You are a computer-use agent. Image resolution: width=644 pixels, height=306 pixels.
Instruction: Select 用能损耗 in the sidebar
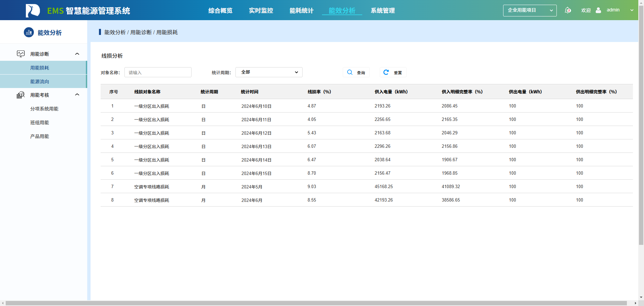point(43,68)
